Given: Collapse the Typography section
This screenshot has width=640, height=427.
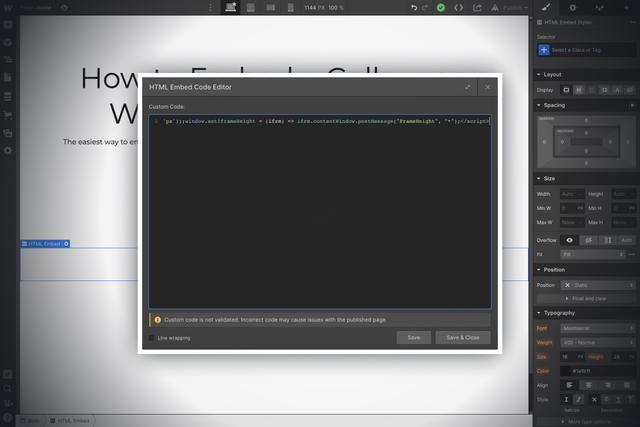Looking at the screenshot, I should click(540, 313).
